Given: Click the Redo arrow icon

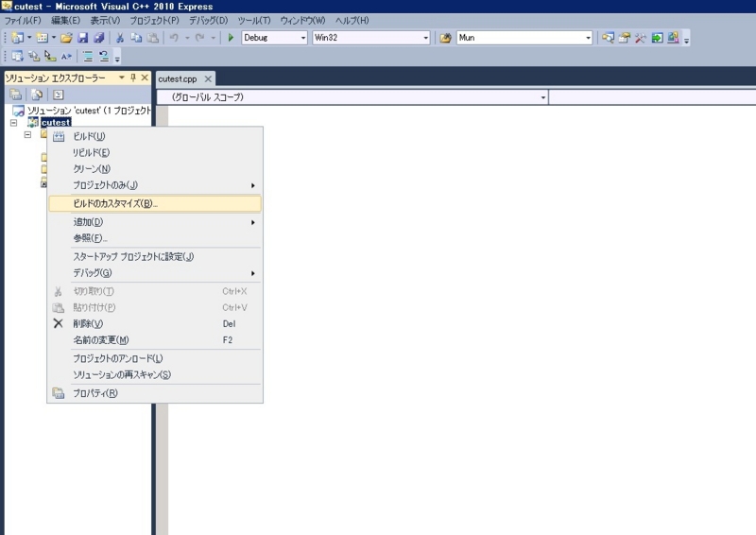Looking at the screenshot, I should [199, 38].
